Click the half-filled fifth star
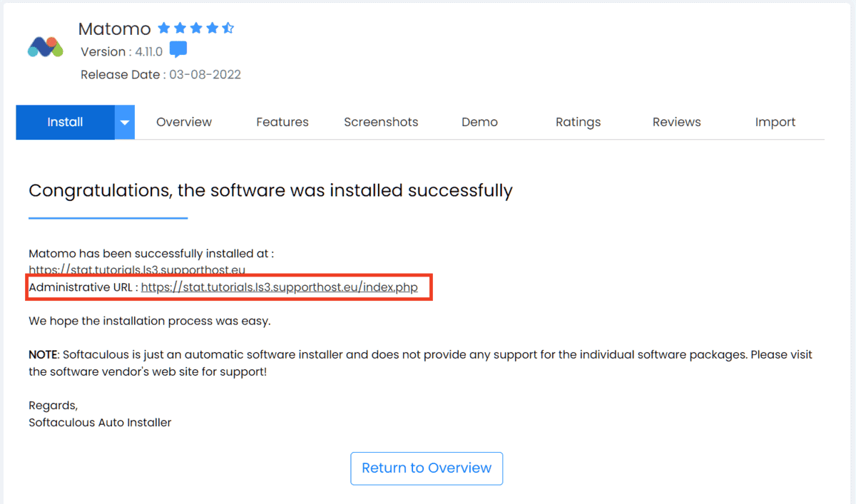 coord(228,28)
